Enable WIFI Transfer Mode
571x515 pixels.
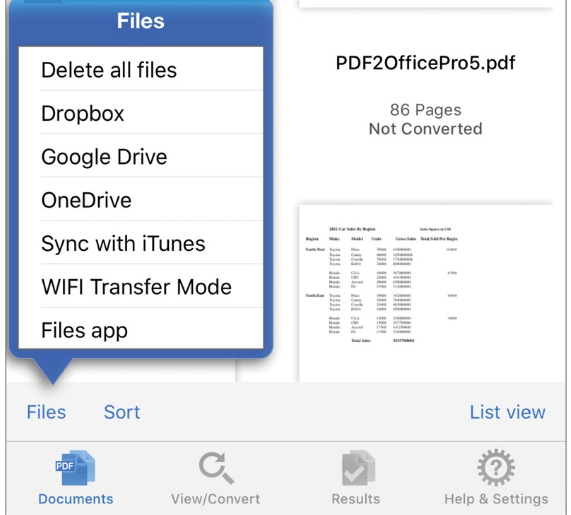point(141,286)
